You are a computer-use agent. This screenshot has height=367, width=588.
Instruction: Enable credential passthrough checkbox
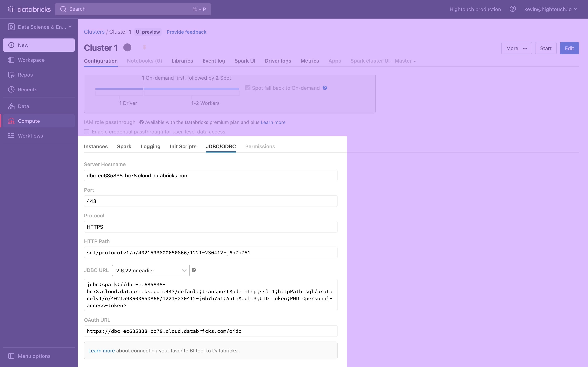tap(87, 132)
